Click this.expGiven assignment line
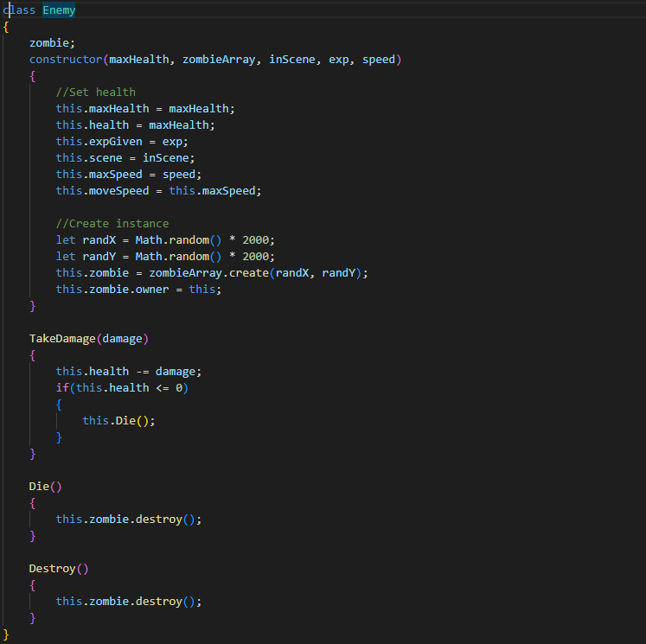The height and width of the screenshot is (644, 646). pyautogui.click(x=122, y=141)
